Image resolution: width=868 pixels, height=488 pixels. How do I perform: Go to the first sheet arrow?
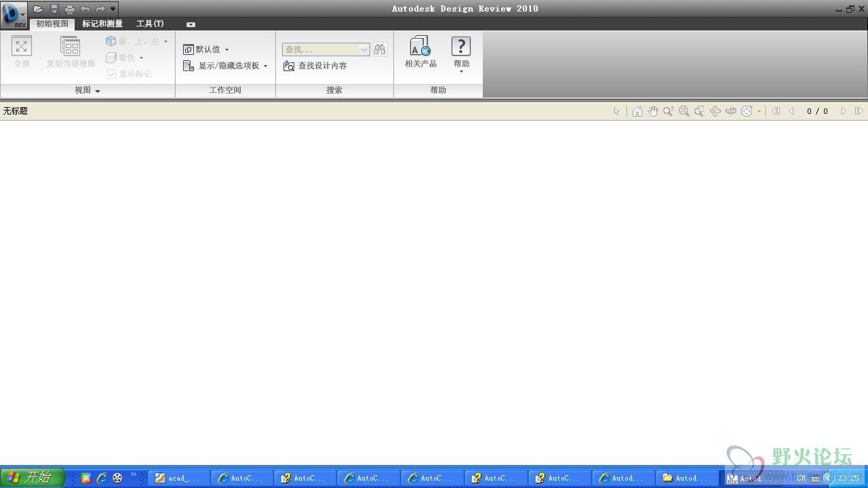point(776,111)
